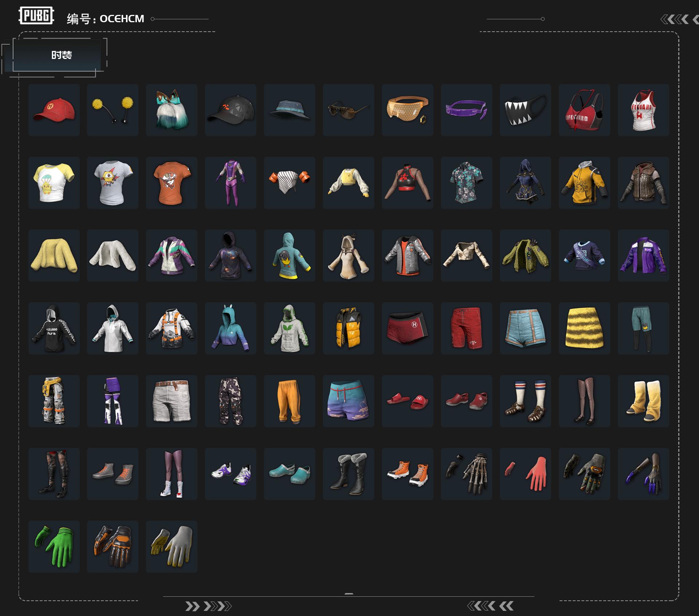This screenshot has height=616, width=699.
Task: Select the red H baseball cap item
Action: [54, 110]
